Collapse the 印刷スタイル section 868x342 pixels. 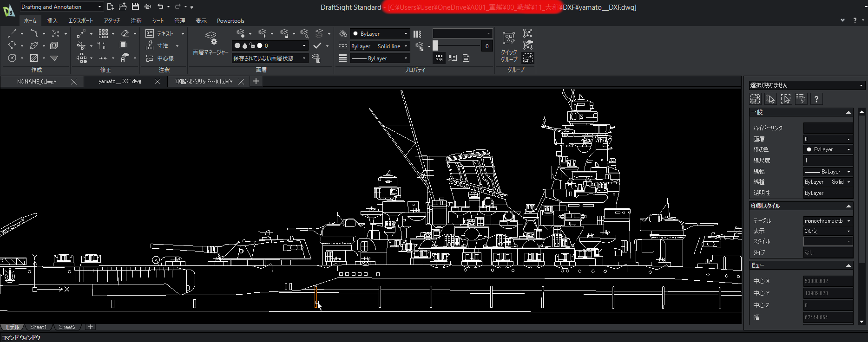(848, 206)
